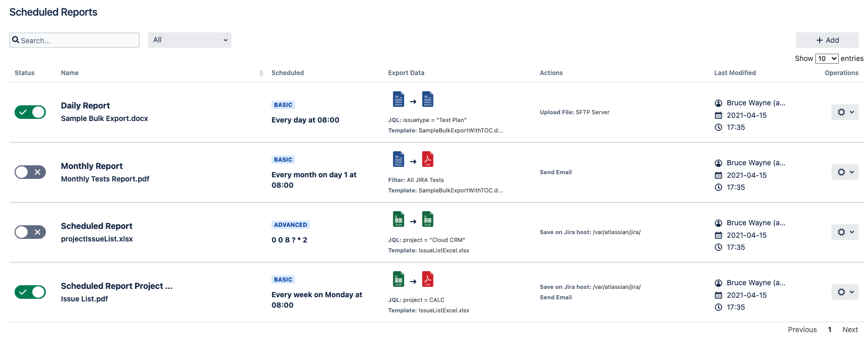The image size is (868, 340).
Task: Go to Next page of reports
Action: click(850, 330)
